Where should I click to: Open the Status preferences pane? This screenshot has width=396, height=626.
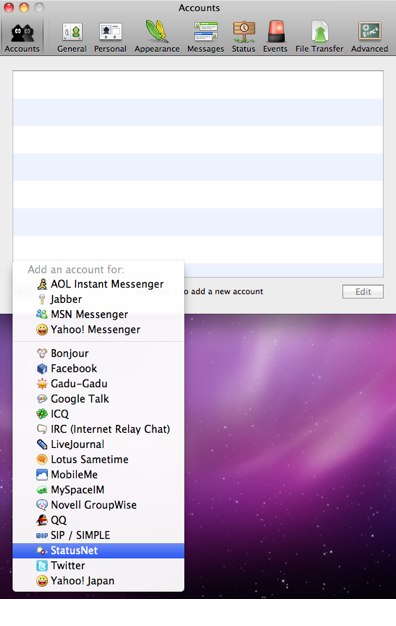pos(244,38)
